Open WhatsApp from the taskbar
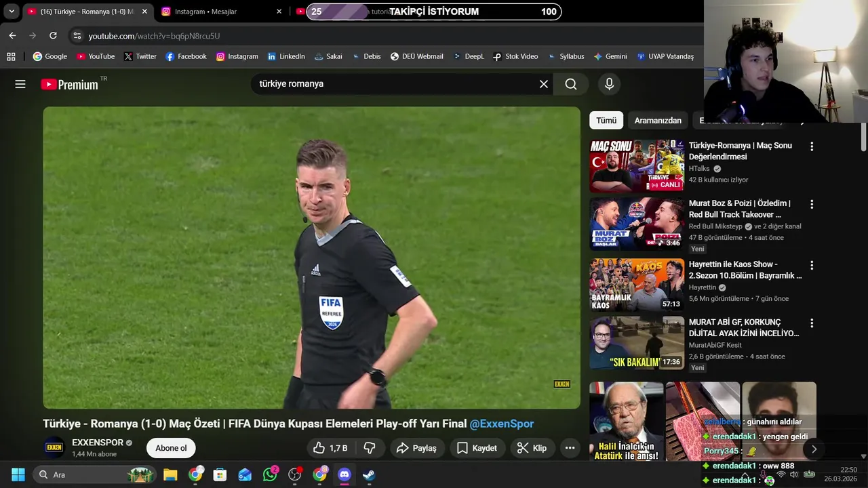Screen dimensions: 868x488 (x=270, y=474)
